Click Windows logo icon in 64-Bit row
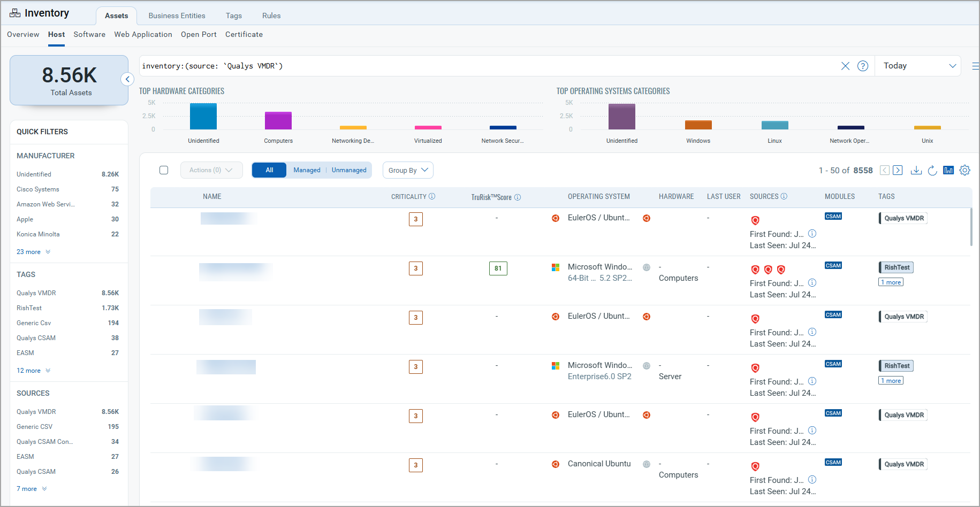The width and height of the screenshot is (980, 507). click(x=556, y=267)
